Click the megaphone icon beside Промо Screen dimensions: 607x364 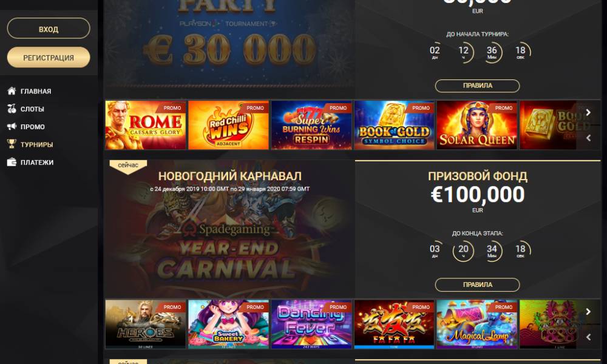tap(12, 127)
